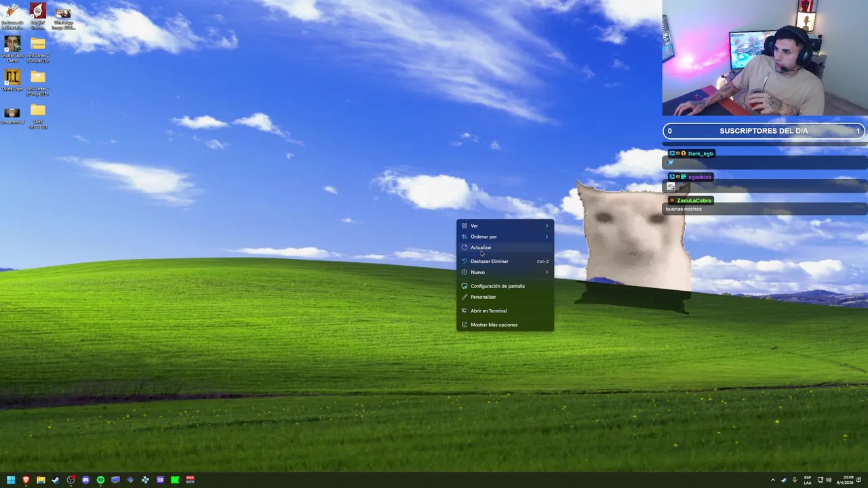Click the pencil icon beside Personalizar
This screenshot has width=868, height=488.
click(465, 297)
